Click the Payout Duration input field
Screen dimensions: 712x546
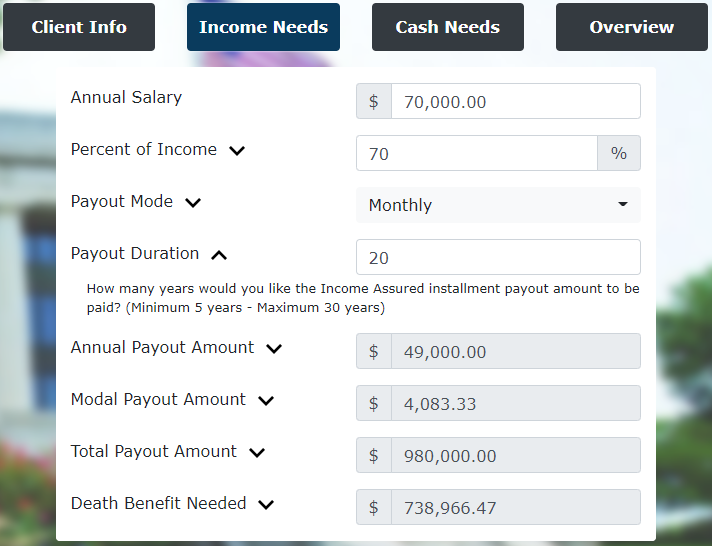(499, 257)
